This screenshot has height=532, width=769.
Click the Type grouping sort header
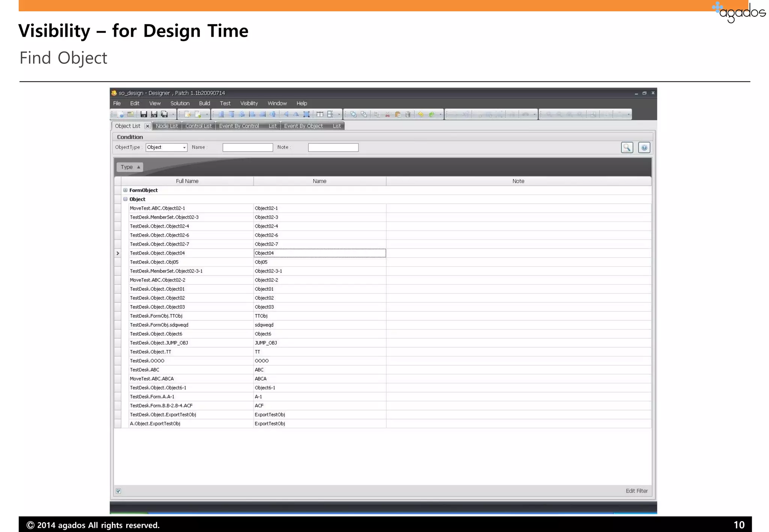click(x=130, y=167)
